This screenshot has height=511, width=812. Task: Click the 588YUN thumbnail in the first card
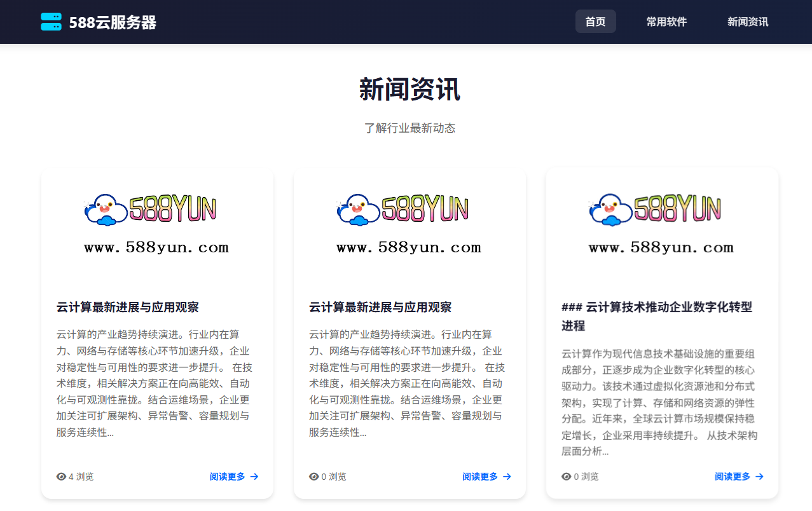pos(156,222)
